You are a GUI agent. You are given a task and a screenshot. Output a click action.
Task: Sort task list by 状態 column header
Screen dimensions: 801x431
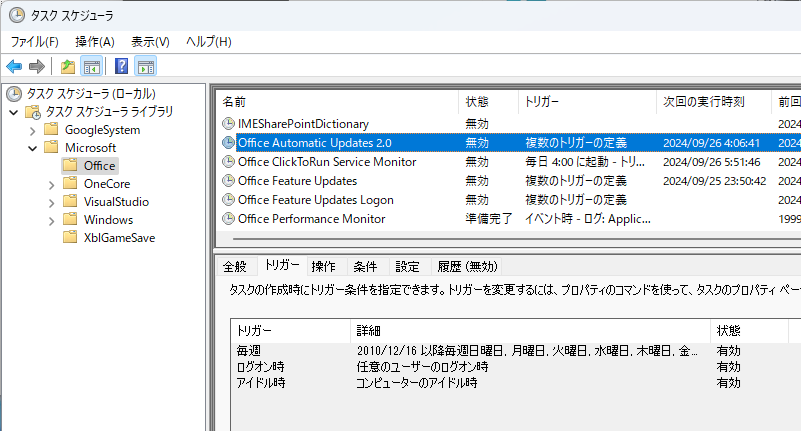coord(488,102)
